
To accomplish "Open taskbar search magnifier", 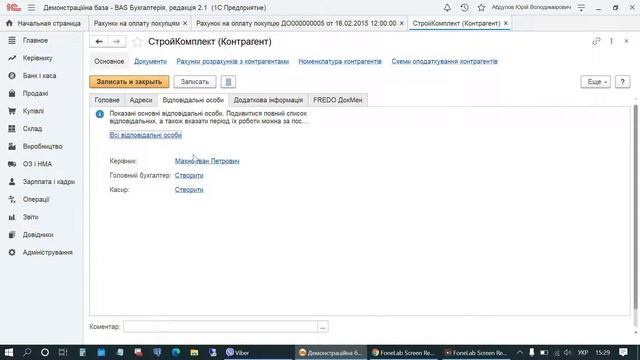I will pos(27,352).
